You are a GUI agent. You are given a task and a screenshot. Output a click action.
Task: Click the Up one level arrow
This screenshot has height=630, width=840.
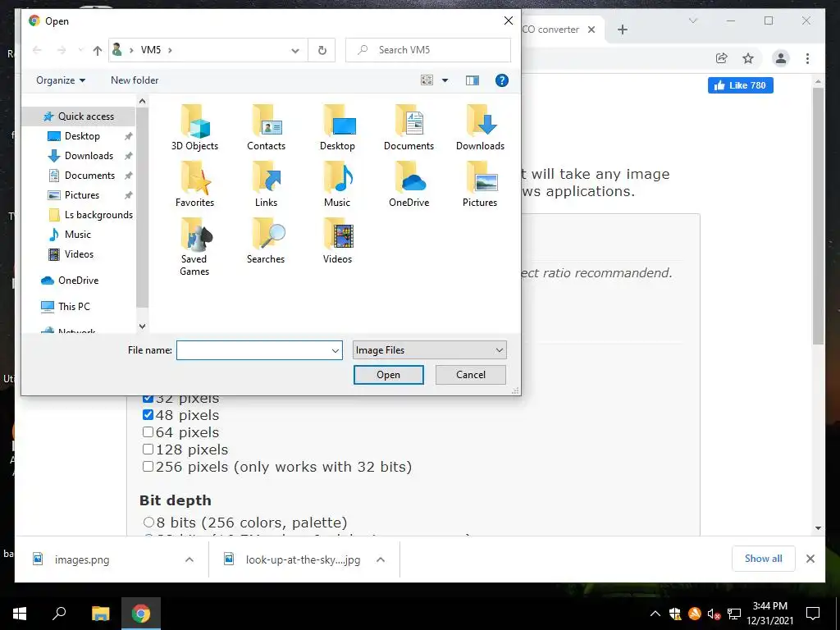coord(97,50)
